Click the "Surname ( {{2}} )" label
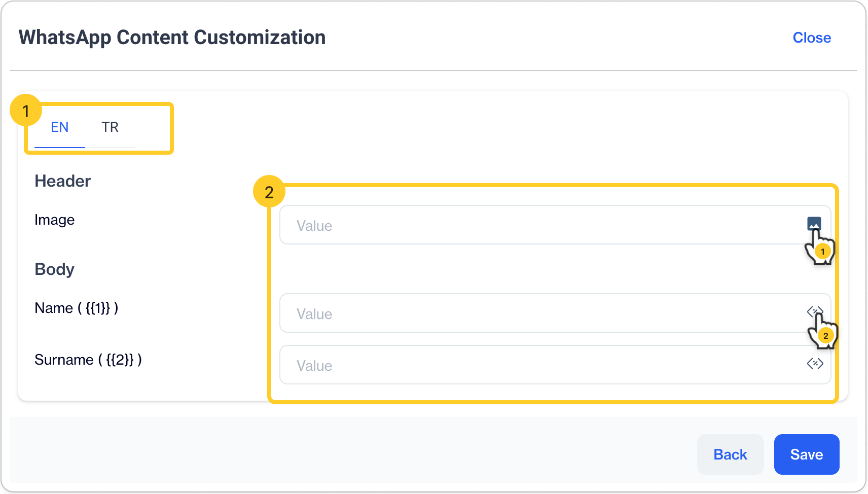The height and width of the screenshot is (494, 868). [88, 360]
